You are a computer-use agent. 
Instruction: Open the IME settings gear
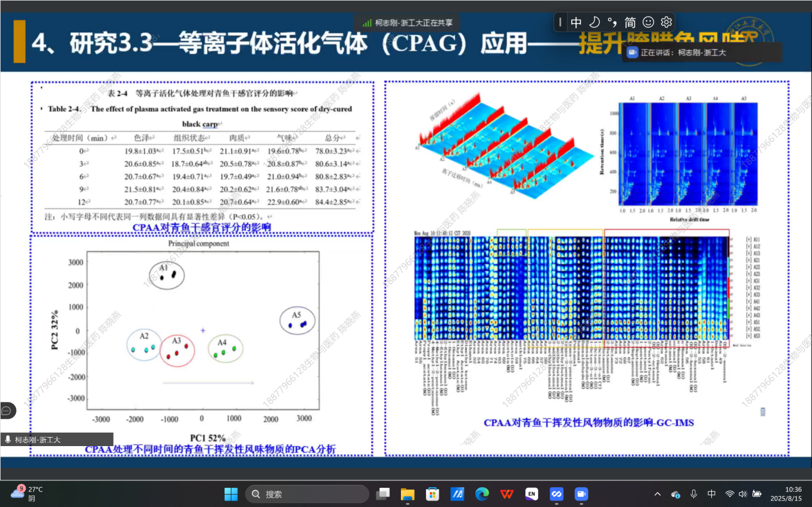coord(666,22)
